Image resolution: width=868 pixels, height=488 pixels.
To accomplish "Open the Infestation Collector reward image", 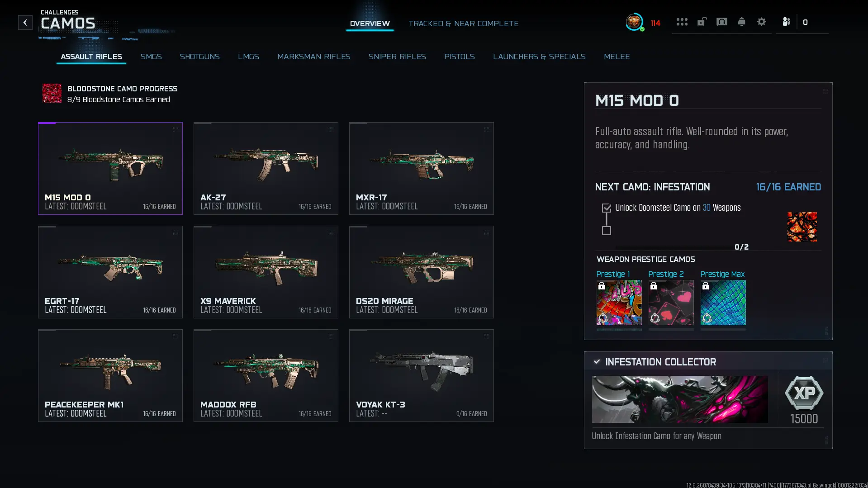I will tap(680, 399).
